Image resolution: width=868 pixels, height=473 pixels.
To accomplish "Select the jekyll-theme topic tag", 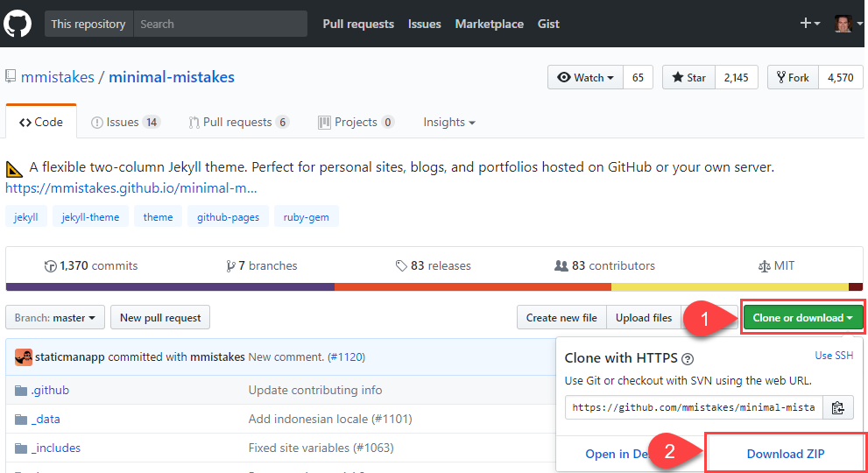I will [x=90, y=217].
